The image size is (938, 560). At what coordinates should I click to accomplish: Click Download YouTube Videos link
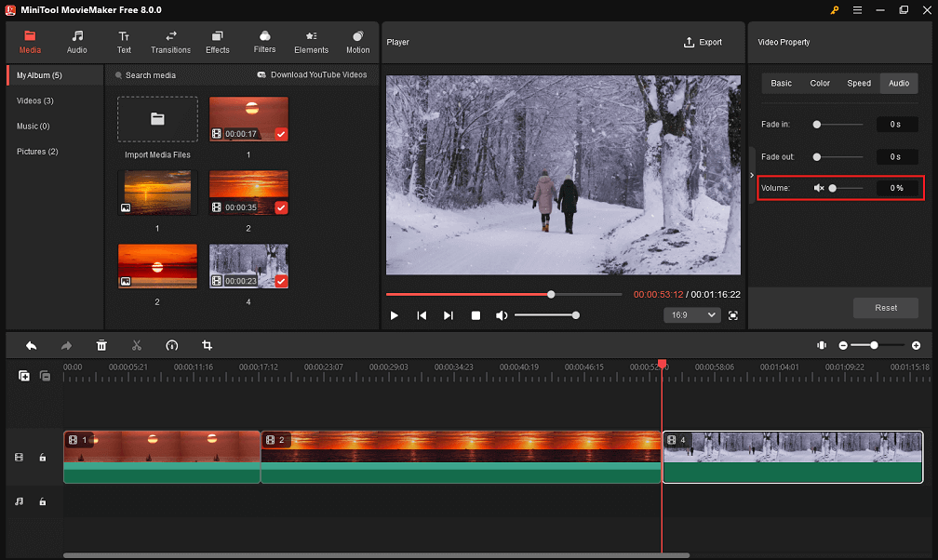[x=313, y=74]
